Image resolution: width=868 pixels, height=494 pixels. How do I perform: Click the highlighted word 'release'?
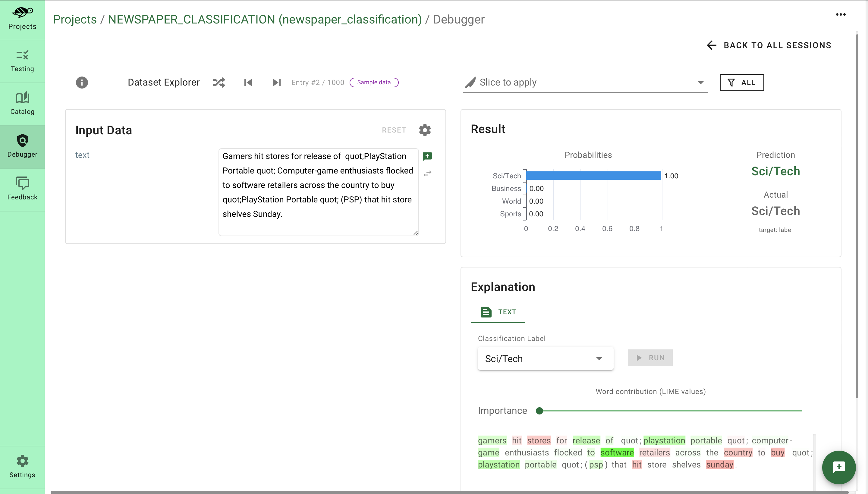point(586,440)
